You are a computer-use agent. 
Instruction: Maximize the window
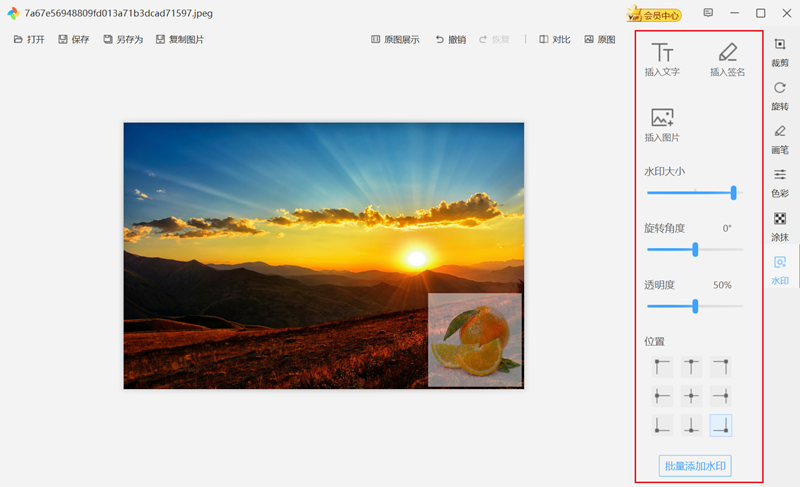pos(760,13)
